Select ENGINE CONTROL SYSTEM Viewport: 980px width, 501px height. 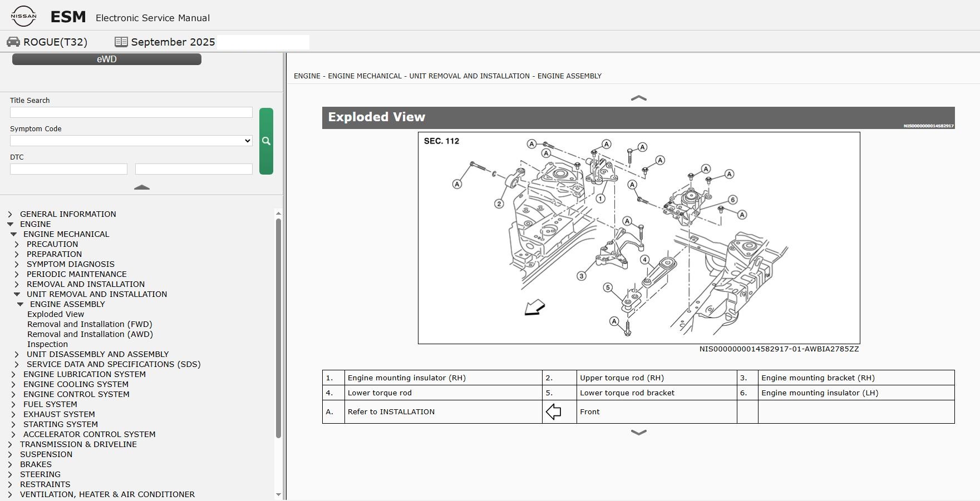click(76, 394)
